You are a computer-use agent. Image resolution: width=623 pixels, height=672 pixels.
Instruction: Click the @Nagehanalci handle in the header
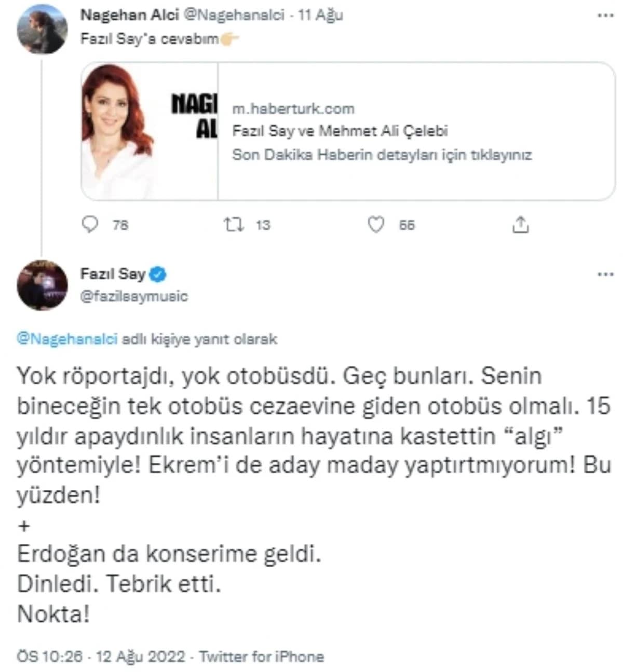click(x=234, y=15)
